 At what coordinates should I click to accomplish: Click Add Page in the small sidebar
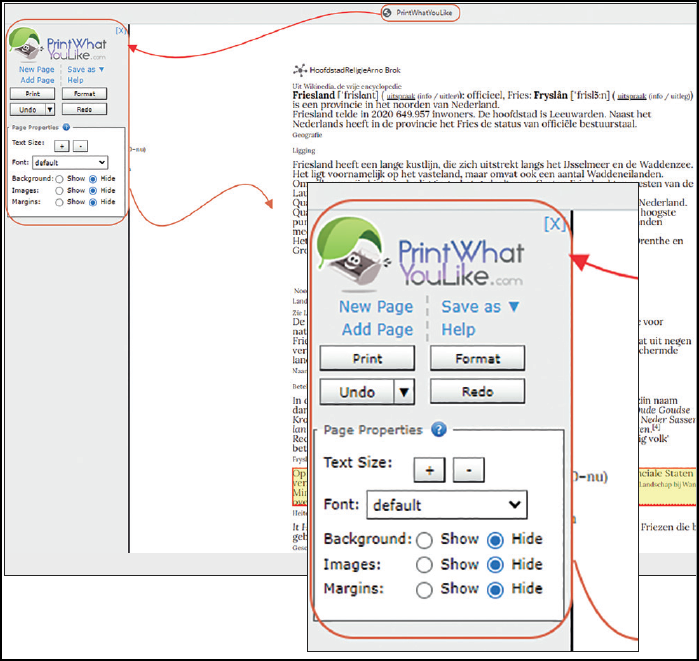point(37,80)
